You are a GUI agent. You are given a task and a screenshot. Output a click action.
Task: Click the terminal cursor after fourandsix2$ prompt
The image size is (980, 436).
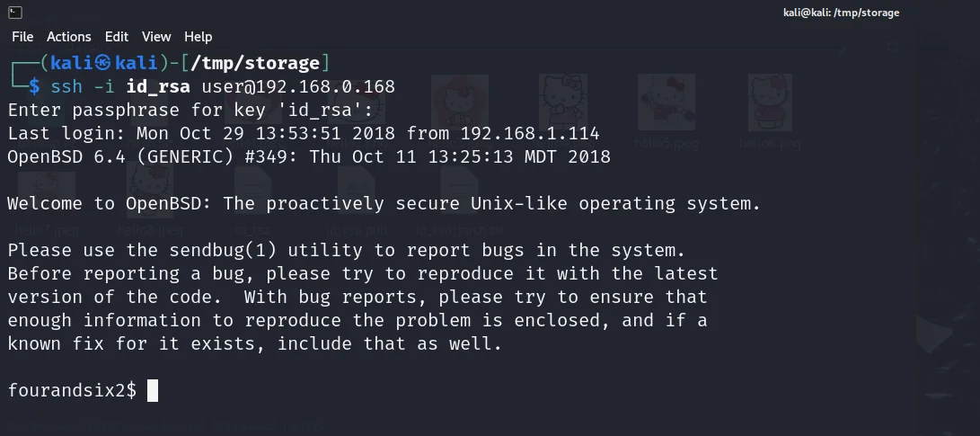(153, 390)
